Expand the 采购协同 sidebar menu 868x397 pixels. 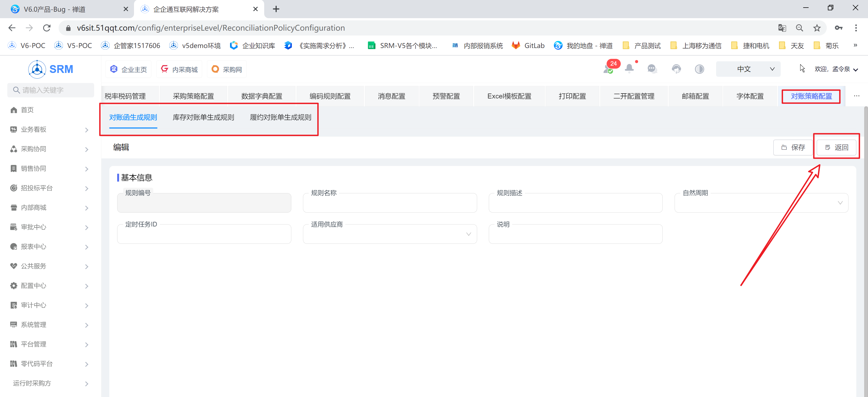click(50, 149)
